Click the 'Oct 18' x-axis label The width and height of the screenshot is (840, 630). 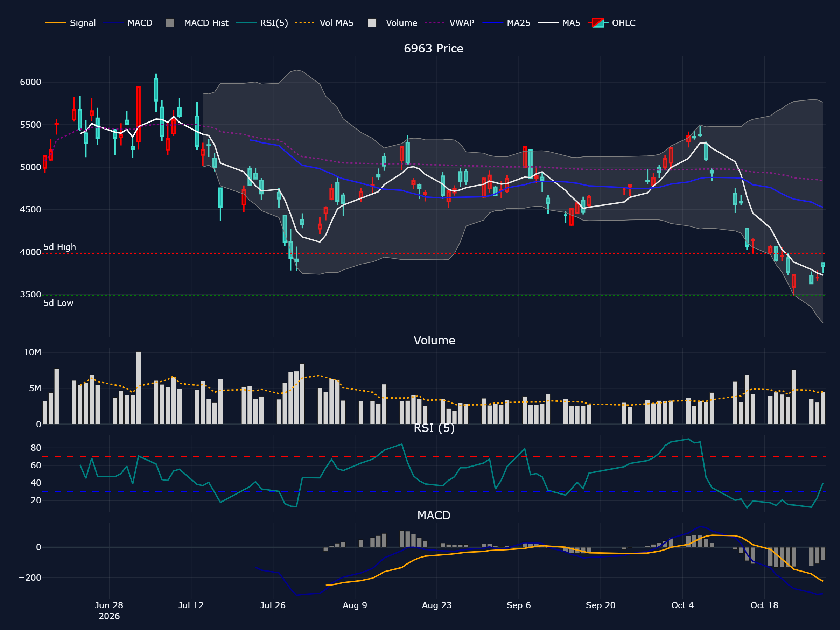point(764,605)
